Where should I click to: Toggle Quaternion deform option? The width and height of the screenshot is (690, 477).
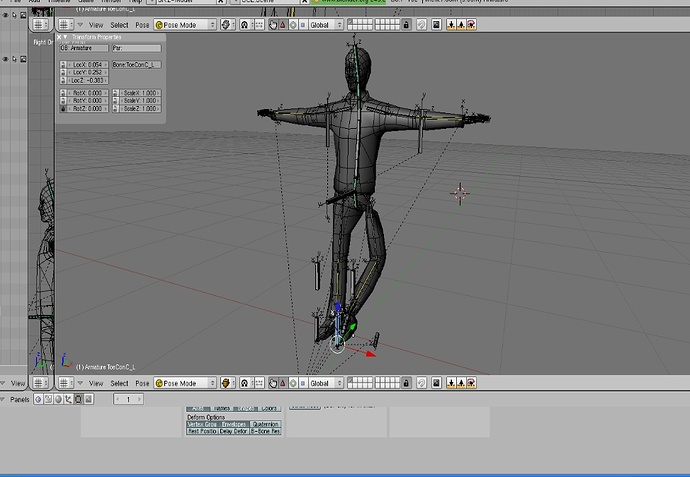[265, 424]
